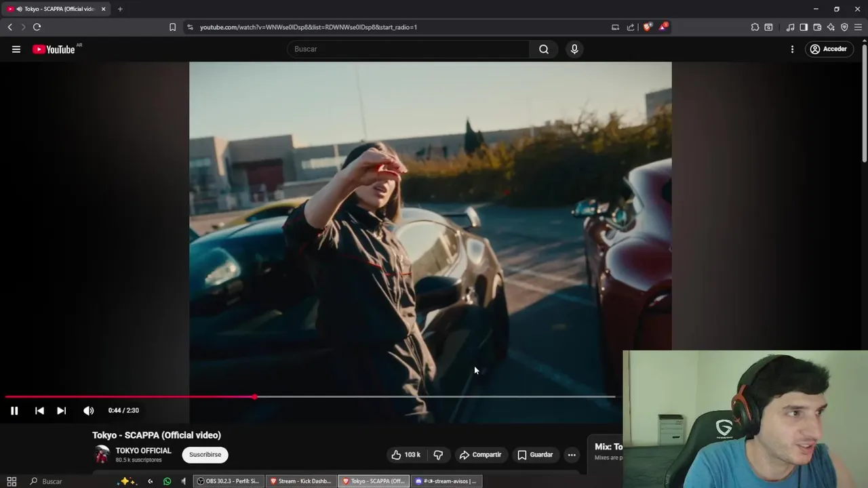
Task: View site information icon in address bar
Action: click(190, 27)
